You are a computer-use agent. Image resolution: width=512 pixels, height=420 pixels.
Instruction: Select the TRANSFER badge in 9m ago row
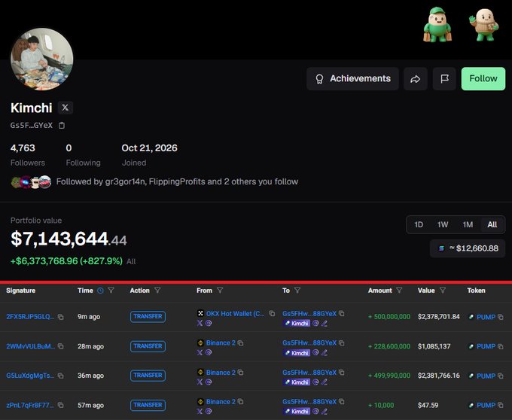148,317
